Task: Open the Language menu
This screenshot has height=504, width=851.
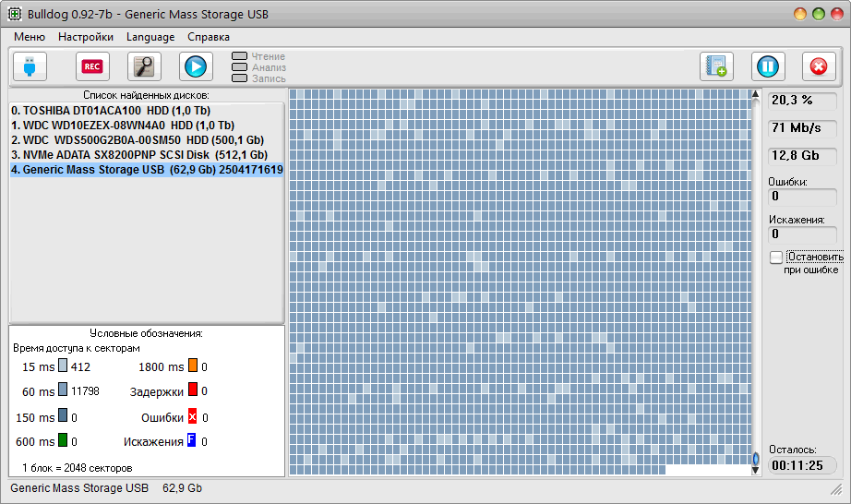Action: [150, 37]
